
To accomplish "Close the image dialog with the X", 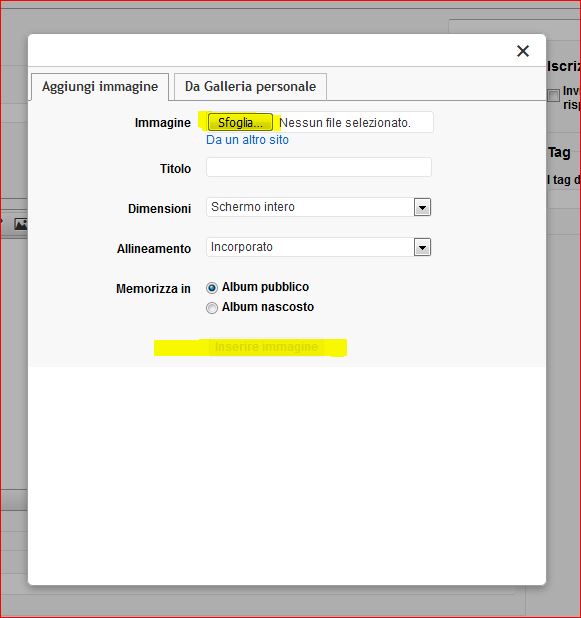I will pyautogui.click(x=523, y=51).
